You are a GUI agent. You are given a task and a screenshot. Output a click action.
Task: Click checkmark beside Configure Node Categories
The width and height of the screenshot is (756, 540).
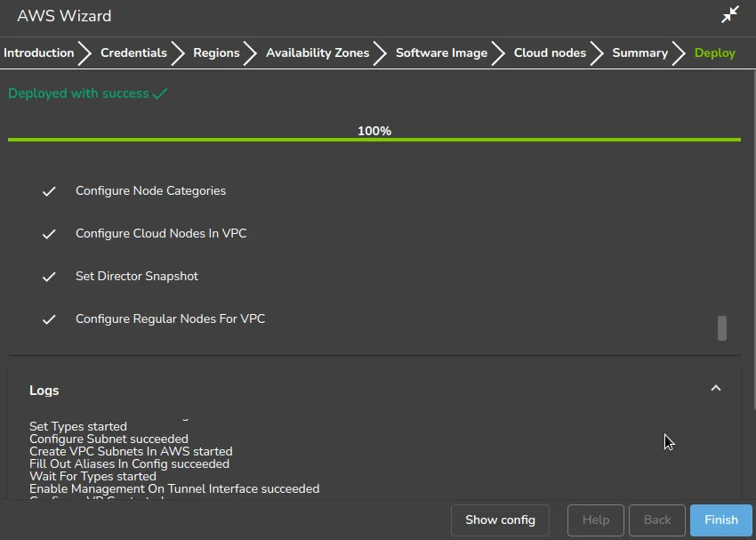pos(49,191)
